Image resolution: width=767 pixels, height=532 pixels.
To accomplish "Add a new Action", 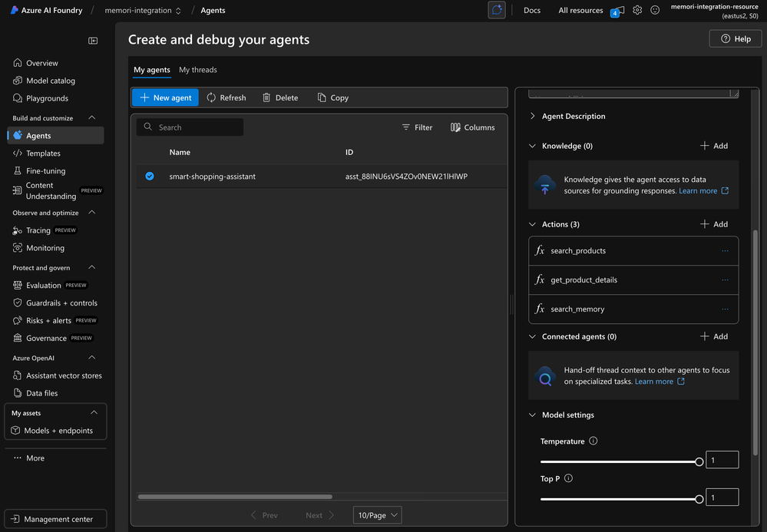I will click(x=714, y=224).
